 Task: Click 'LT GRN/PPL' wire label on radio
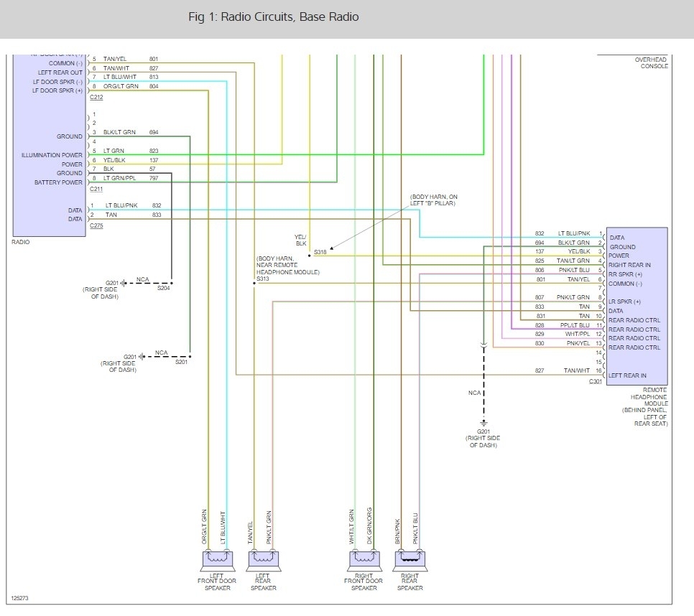(x=119, y=178)
